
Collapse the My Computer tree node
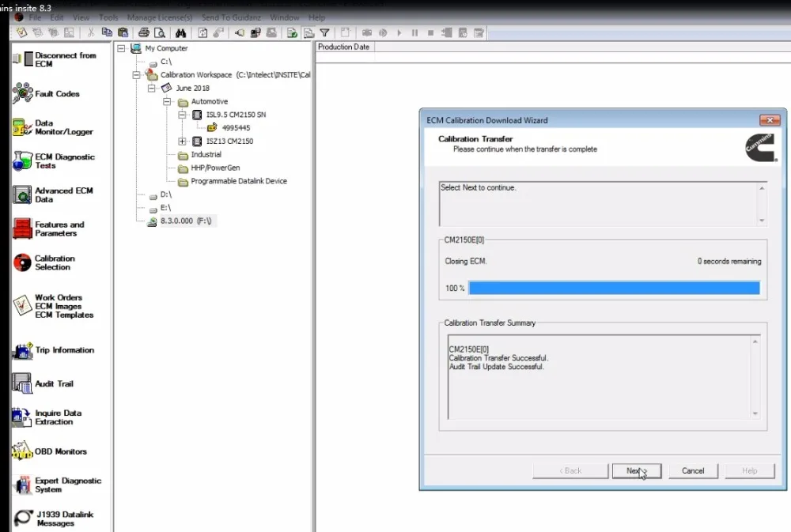pyautogui.click(x=121, y=48)
